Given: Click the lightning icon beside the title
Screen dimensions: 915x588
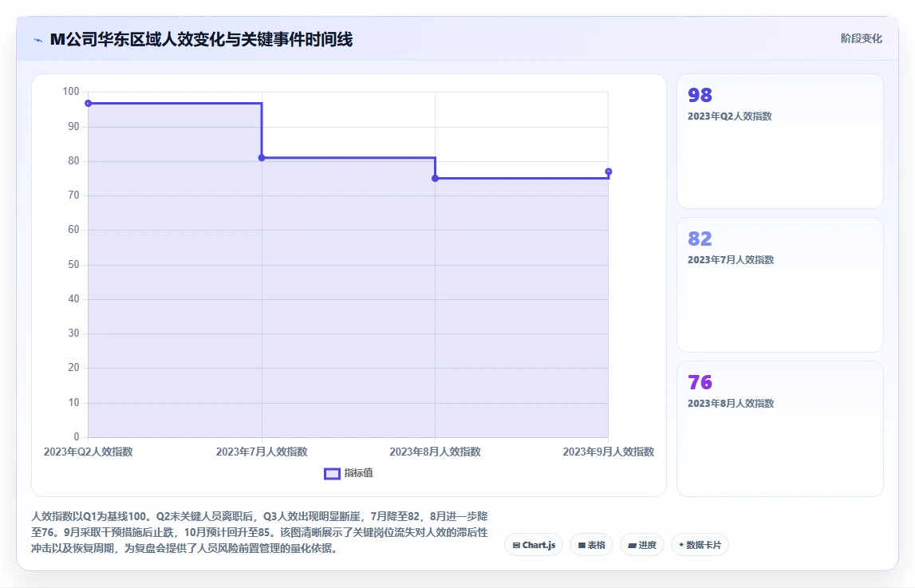Looking at the screenshot, I should click(x=38, y=40).
